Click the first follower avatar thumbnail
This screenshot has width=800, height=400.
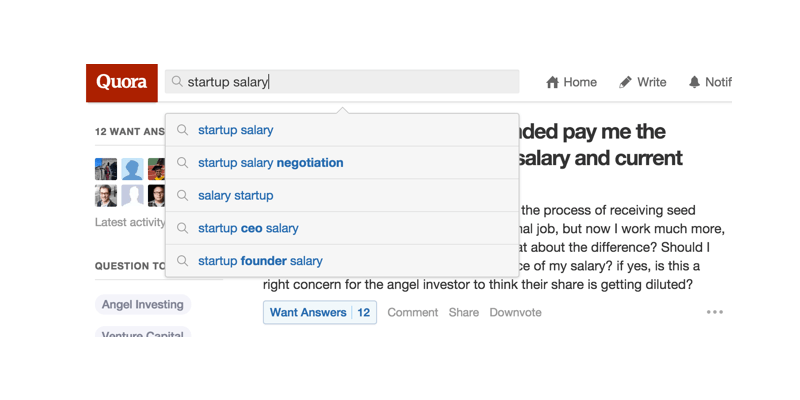106,168
